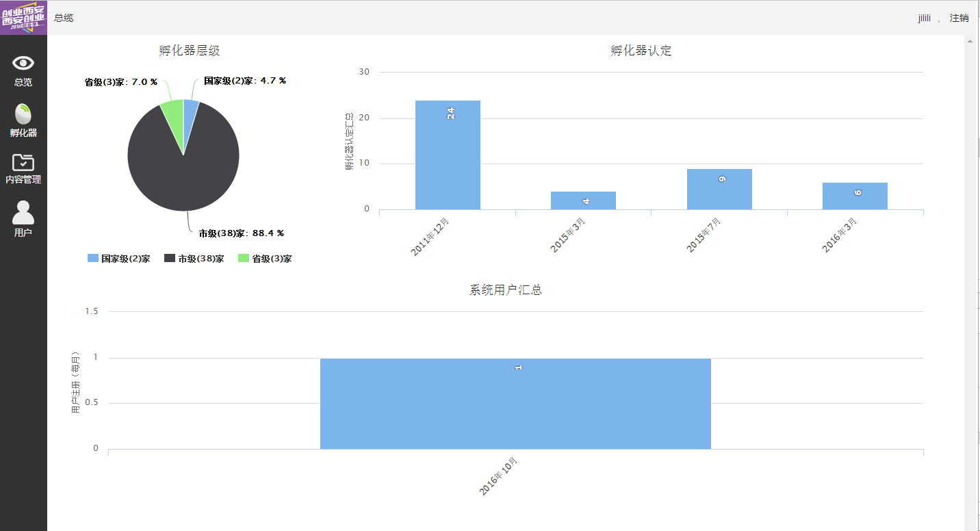
Task: Click the eye icon for 总览
Action: [x=23, y=64]
